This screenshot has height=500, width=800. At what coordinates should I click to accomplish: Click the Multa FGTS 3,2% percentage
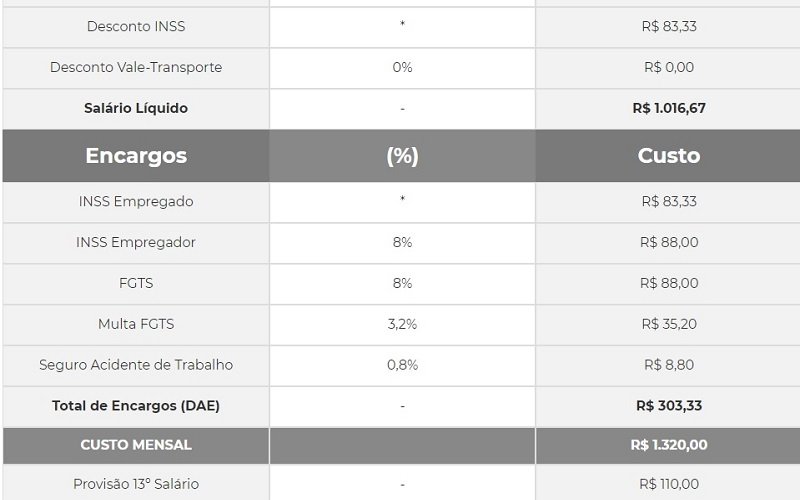click(x=402, y=324)
